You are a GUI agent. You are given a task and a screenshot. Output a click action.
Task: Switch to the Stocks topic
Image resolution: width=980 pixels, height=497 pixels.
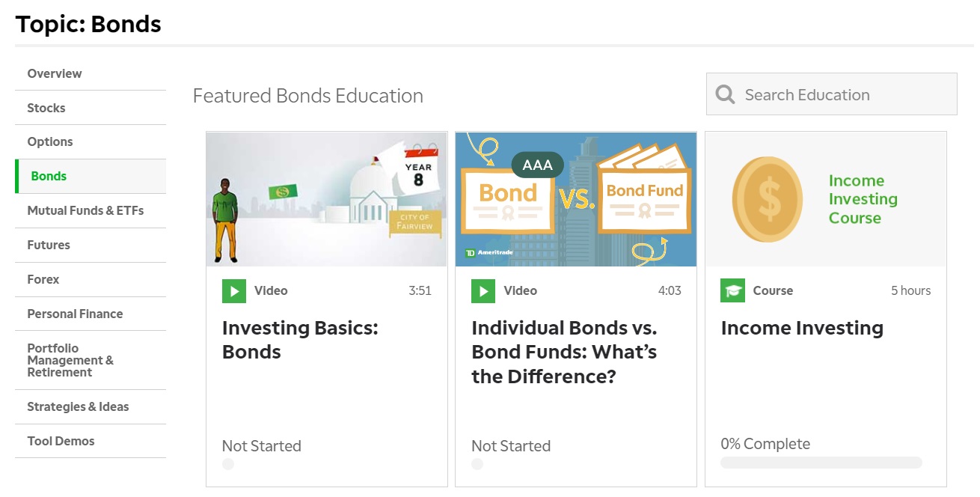click(x=46, y=108)
